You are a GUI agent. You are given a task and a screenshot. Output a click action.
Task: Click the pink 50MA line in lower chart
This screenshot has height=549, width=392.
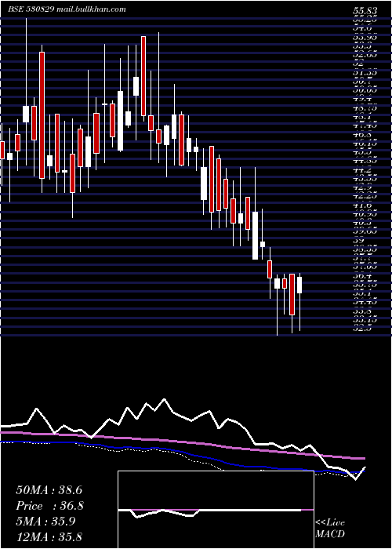[x=182, y=442]
